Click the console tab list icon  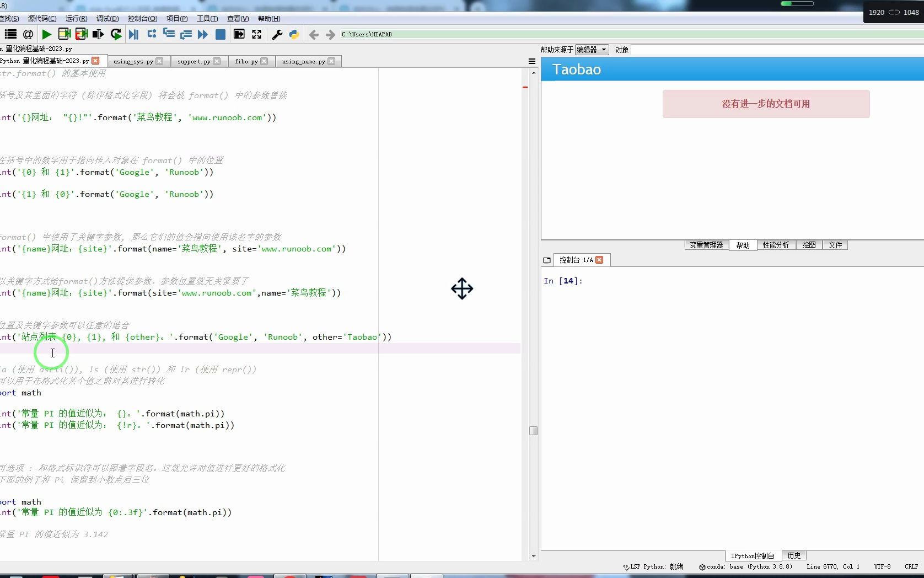click(547, 260)
